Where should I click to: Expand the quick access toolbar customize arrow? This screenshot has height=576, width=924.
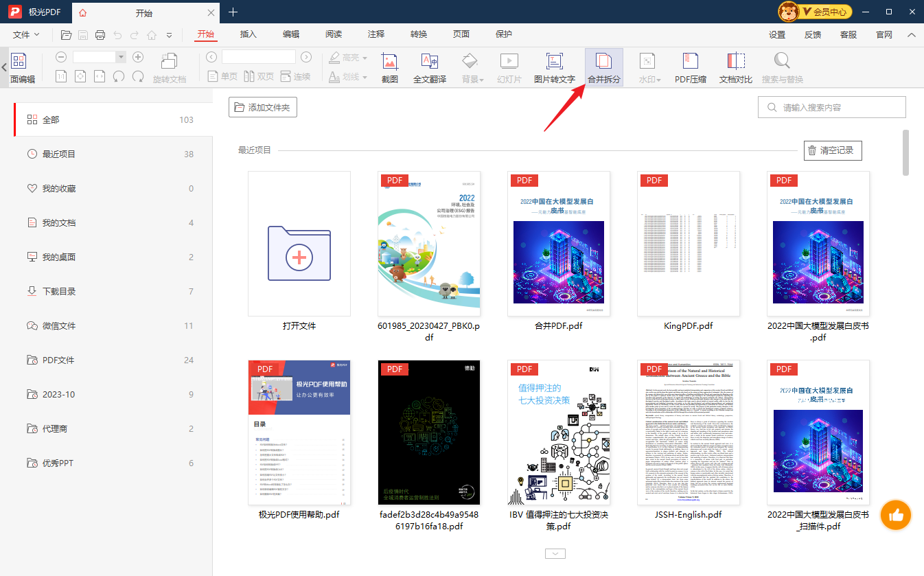click(169, 35)
